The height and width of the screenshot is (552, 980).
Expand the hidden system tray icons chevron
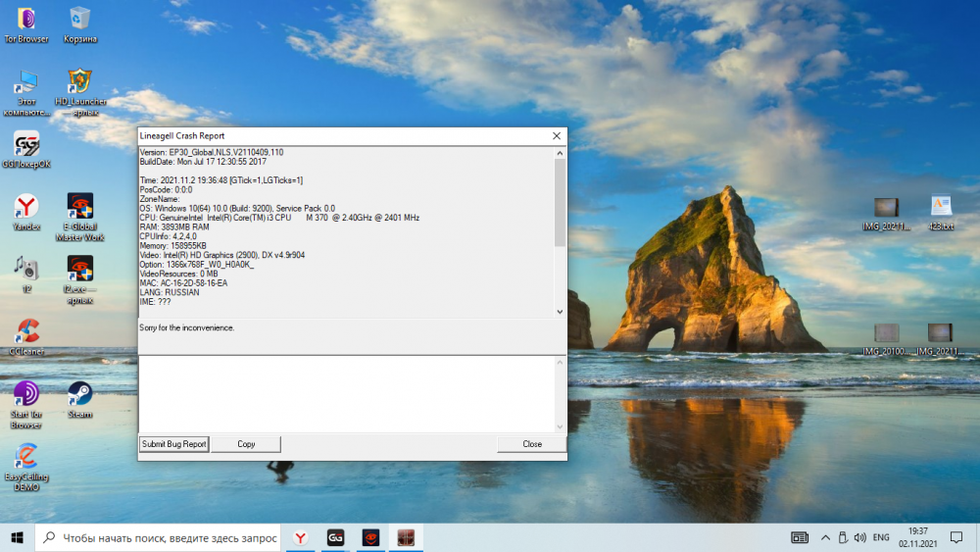[825, 537]
